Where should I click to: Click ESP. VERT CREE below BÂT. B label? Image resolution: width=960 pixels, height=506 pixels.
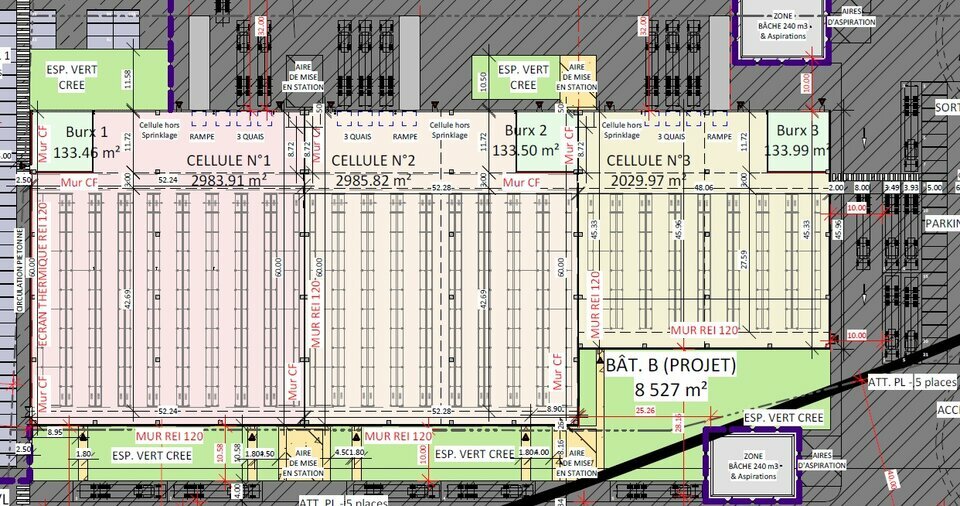coord(784,418)
